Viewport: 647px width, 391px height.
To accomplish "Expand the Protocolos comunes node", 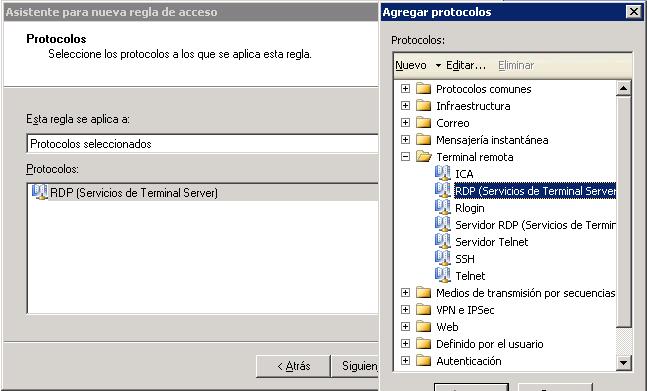I will click(x=406, y=89).
